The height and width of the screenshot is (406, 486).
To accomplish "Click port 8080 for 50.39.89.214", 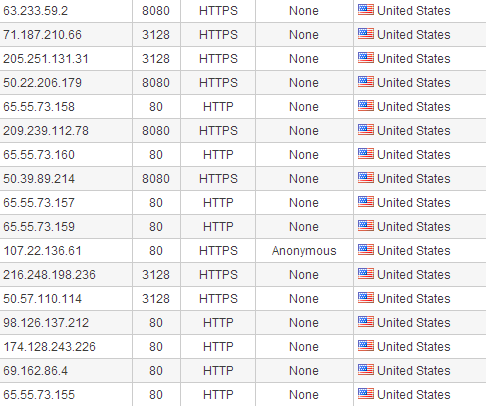I will (156, 179).
